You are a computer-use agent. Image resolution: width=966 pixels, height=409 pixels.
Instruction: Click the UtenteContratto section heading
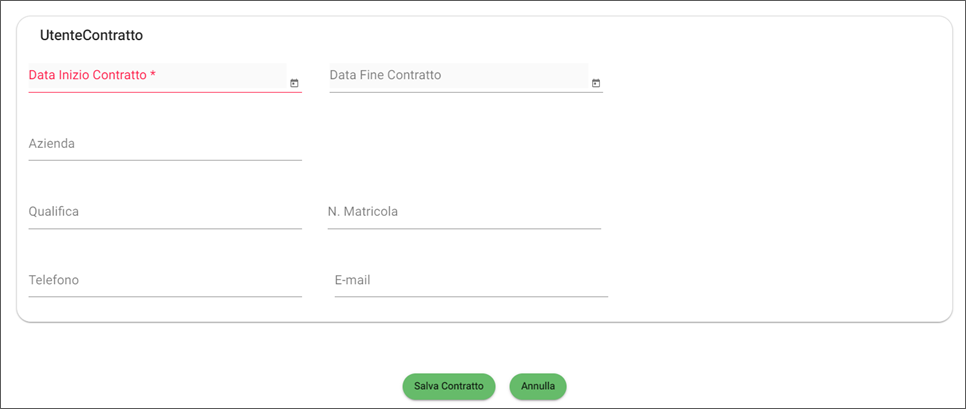coord(91,35)
